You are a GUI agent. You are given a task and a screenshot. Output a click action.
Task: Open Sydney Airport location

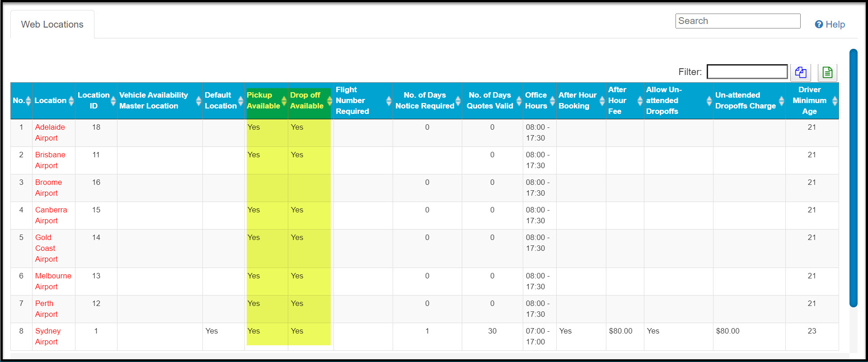(x=47, y=337)
